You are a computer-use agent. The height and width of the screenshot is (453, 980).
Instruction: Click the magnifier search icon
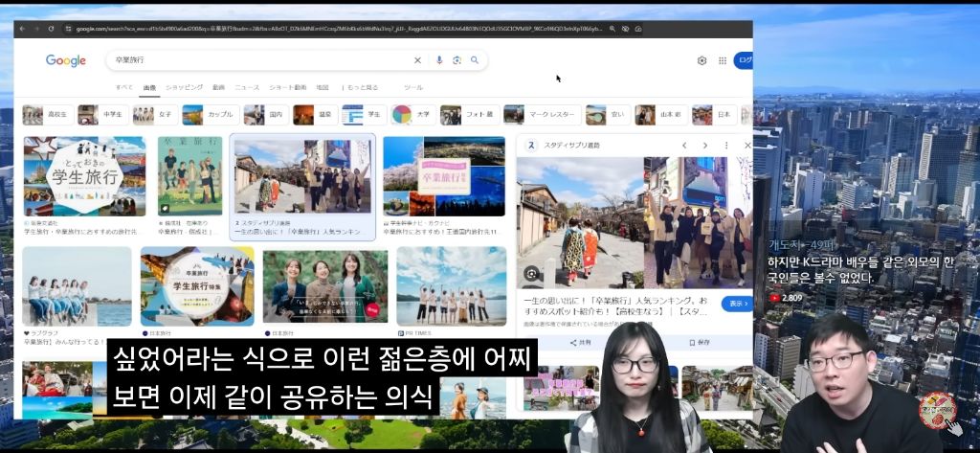[474, 60]
